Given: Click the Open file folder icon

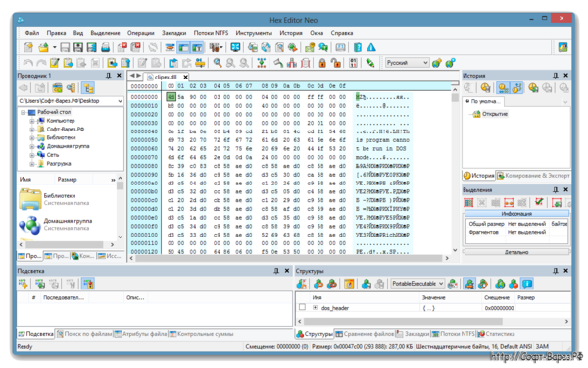Looking at the screenshot, I should coord(44,47).
